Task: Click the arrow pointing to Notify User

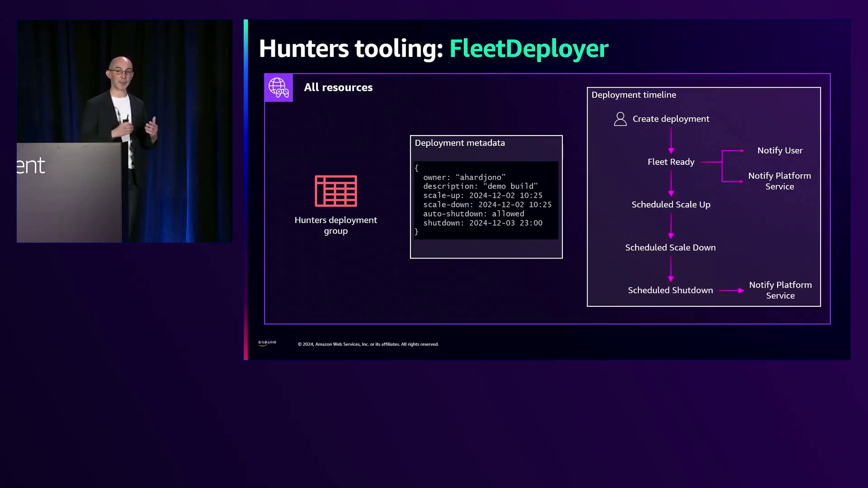Action: coord(733,150)
